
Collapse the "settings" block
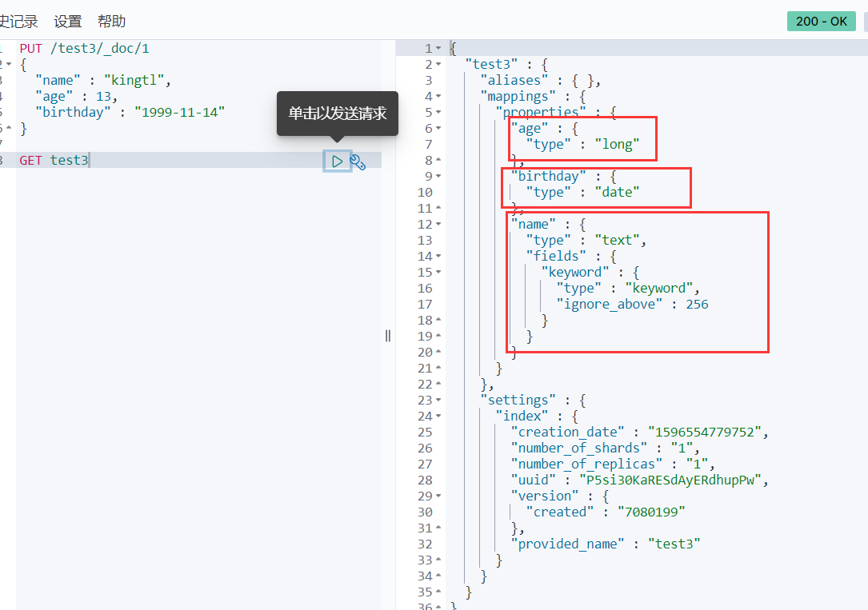[x=438, y=400]
